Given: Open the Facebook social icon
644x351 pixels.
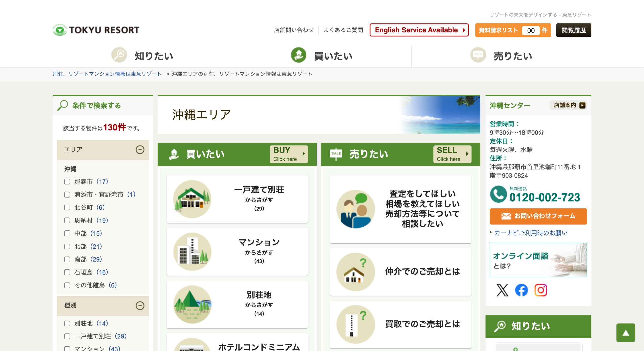Looking at the screenshot, I should tap(521, 290).
